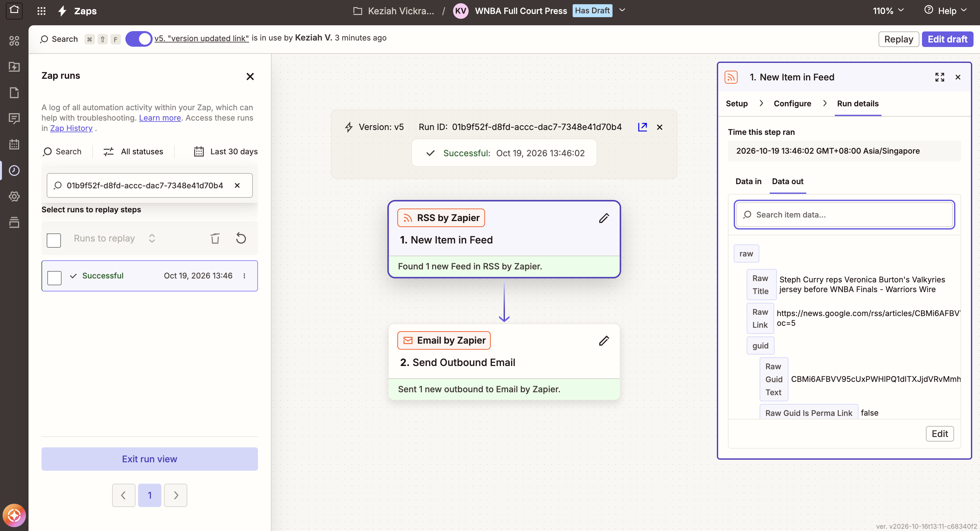Click the Edit button in Data out

(939, 433)
